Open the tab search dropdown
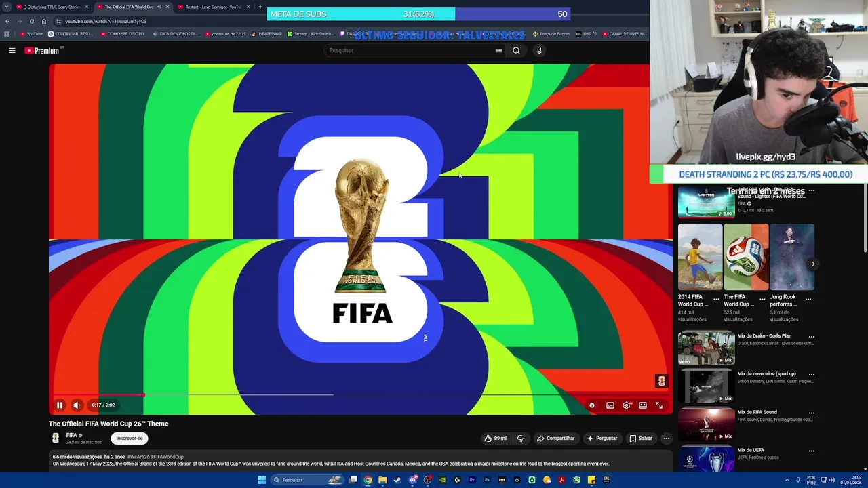Screen dimensions: 868x488 click(x=6, y=7)
